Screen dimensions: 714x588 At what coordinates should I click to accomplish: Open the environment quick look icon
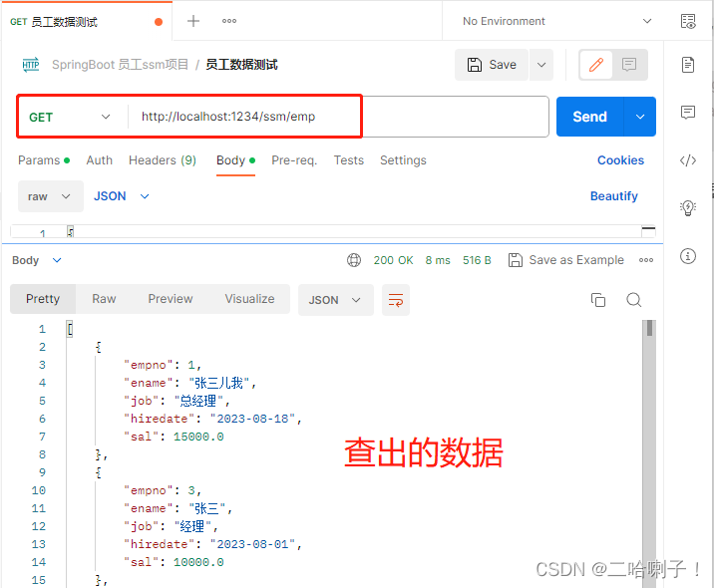(688, 21)
